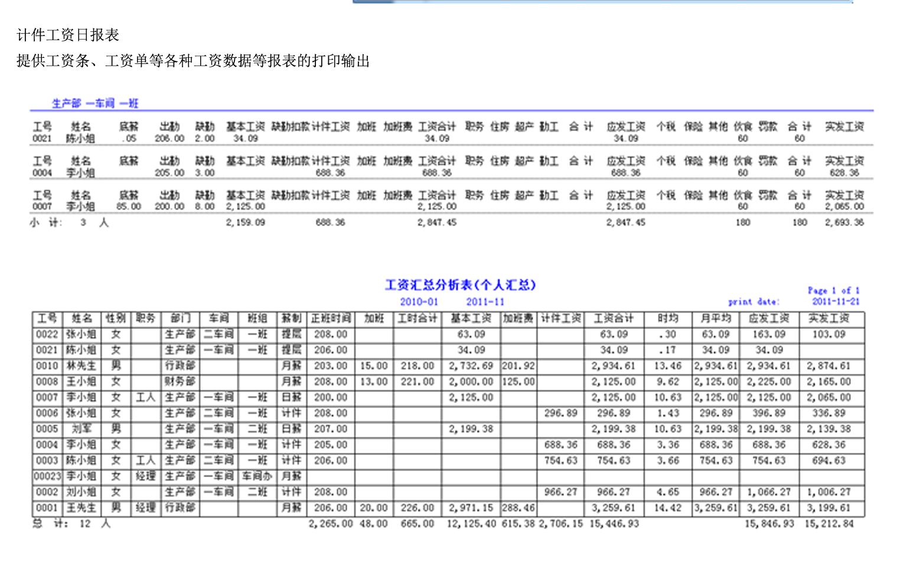
Task: Click employee number "00023"
Action: tap(48, 476)
